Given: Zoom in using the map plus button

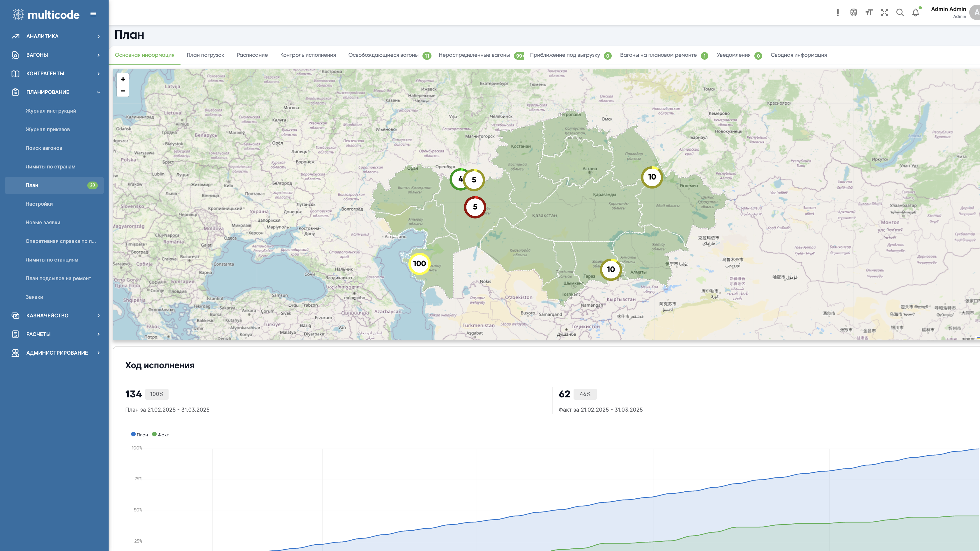Looking at the screenshot, I should (x=123, y=80).
